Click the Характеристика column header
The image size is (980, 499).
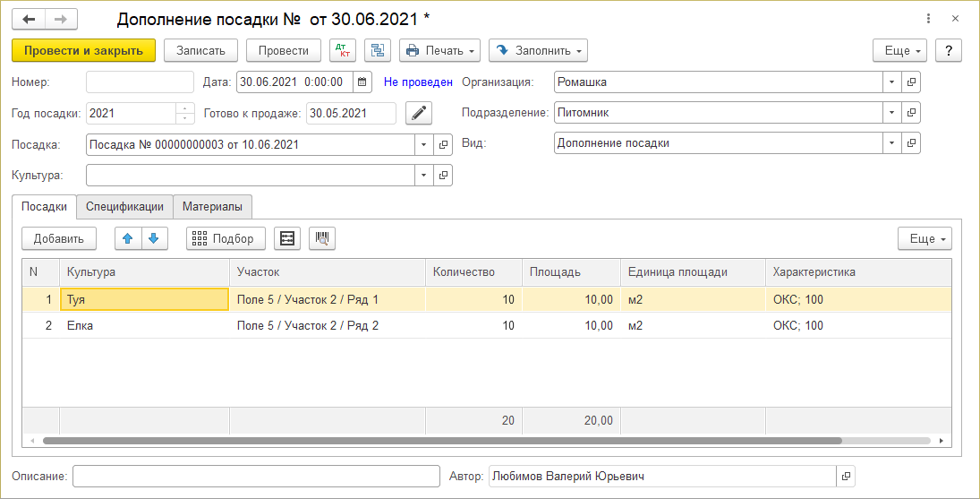point(858,272)
